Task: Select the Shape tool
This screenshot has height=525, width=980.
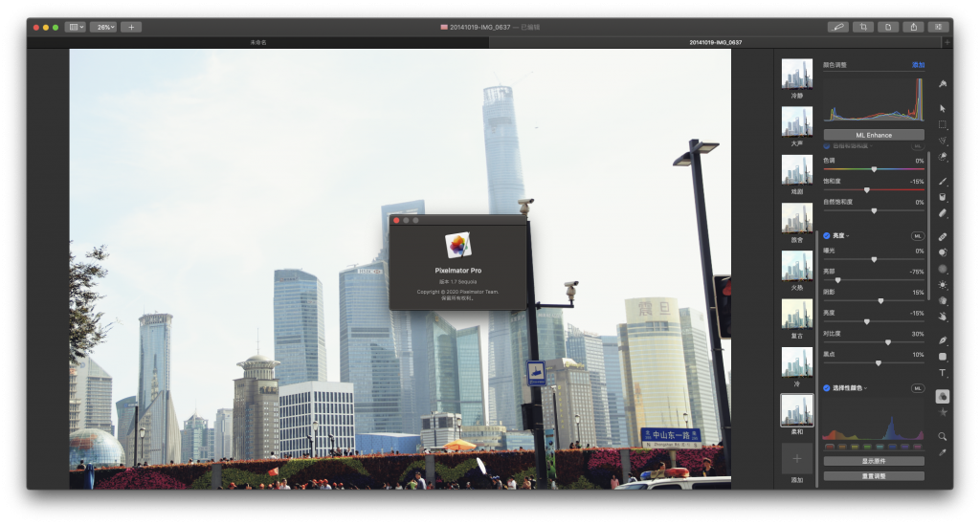Action: [943, 357]
